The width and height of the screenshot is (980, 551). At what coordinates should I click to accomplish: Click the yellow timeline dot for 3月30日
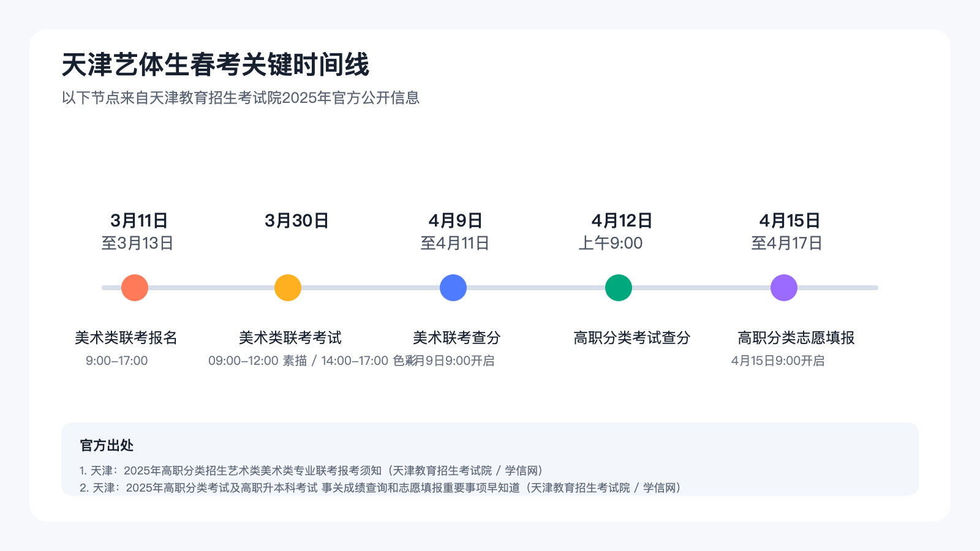click(x=288, y=288)
